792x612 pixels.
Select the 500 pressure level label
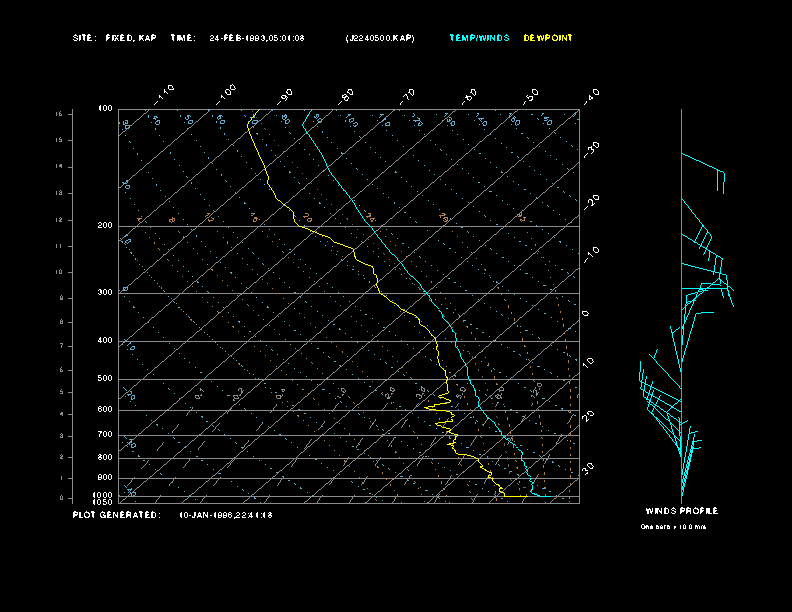(x=105, y=379)
